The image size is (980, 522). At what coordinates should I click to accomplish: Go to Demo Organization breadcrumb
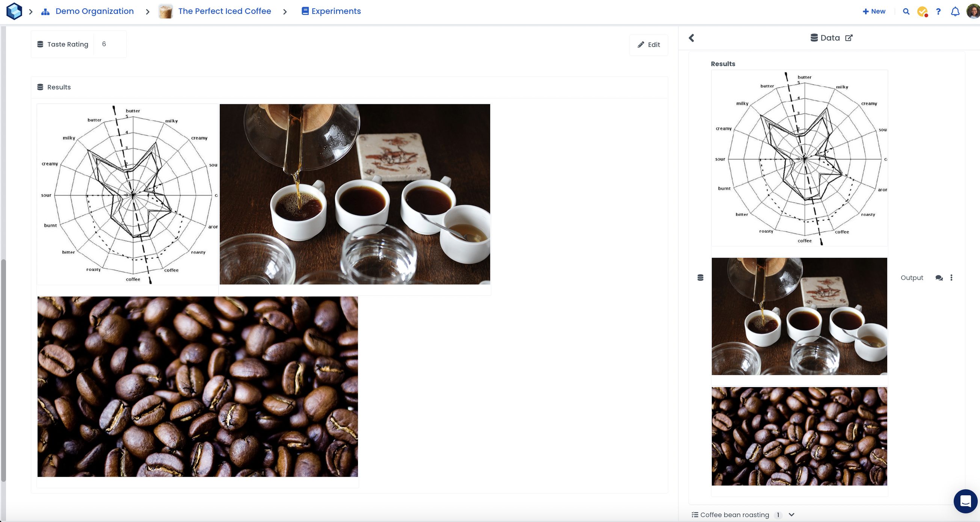(x=94, y=11)
